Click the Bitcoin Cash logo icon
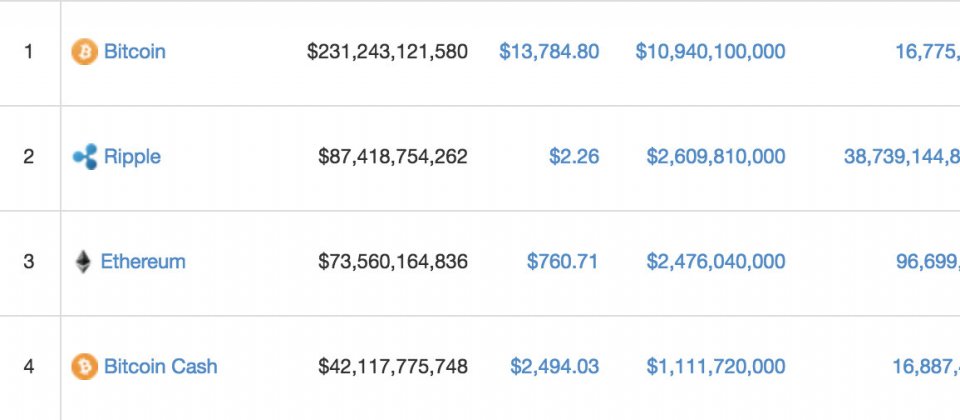The height and width of the screenshot is (420, 960). (84, 367)
